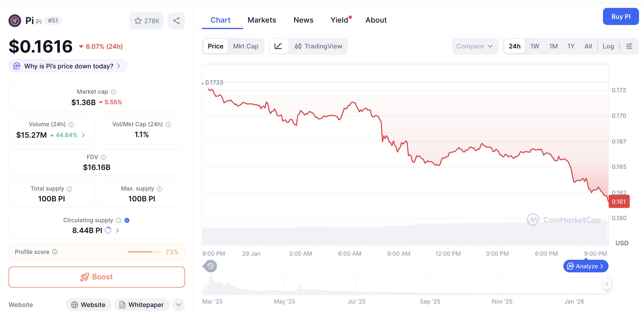Click the chart history replay icon
The width and height of the screenshot is (644, 317).
209,266
